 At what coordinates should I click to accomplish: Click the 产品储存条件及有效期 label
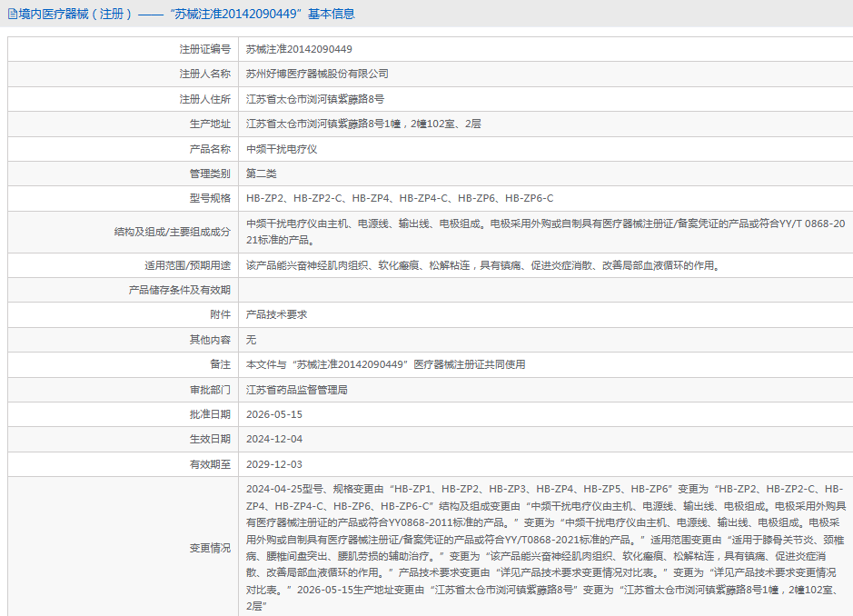coord(180,290)
